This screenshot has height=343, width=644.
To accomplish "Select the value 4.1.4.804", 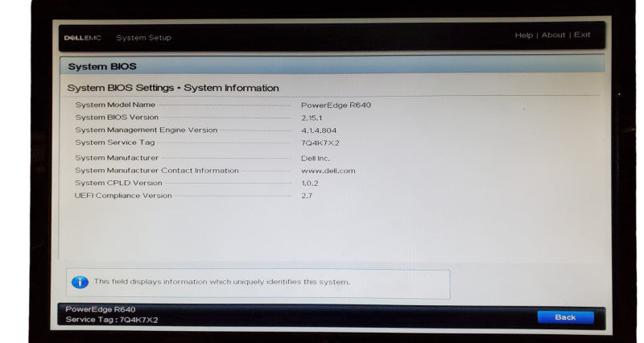I will coord(319,130).
